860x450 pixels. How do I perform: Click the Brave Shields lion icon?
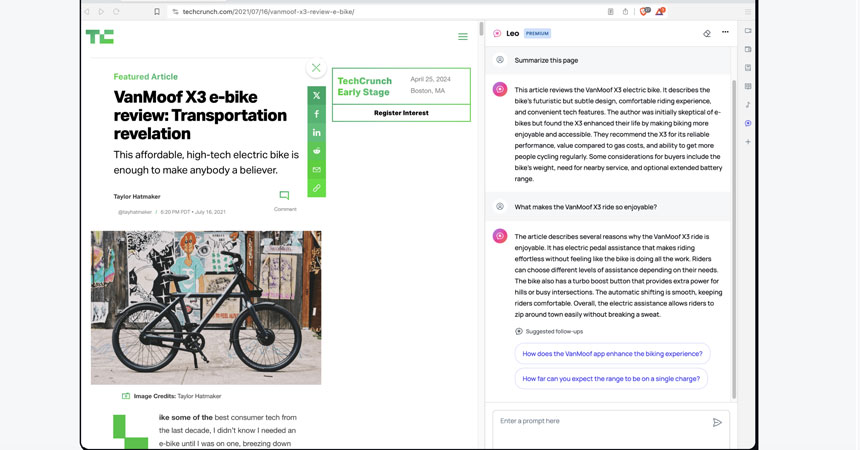click(644, 12)
